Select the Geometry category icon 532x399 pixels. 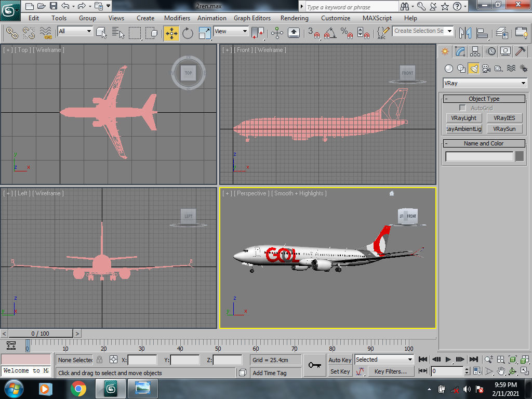pos(448,69)
